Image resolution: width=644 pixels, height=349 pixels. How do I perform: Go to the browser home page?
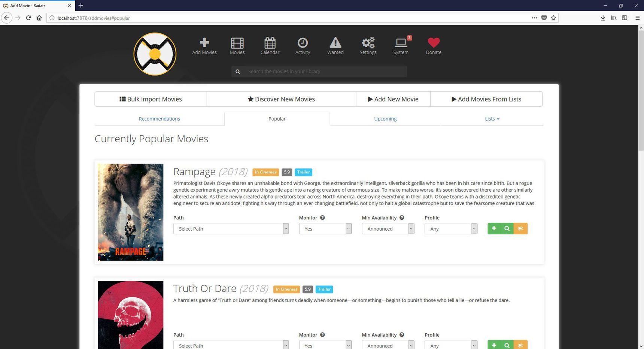[39, 18]
